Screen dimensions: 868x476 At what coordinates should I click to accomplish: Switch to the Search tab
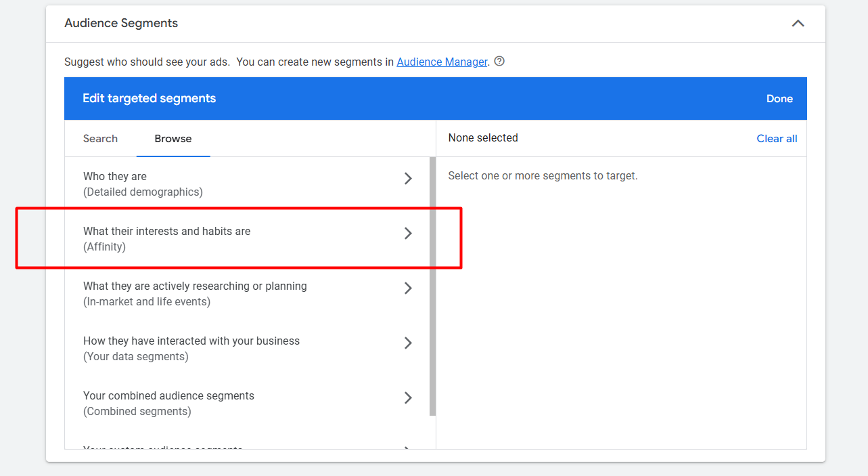point(100,139)
